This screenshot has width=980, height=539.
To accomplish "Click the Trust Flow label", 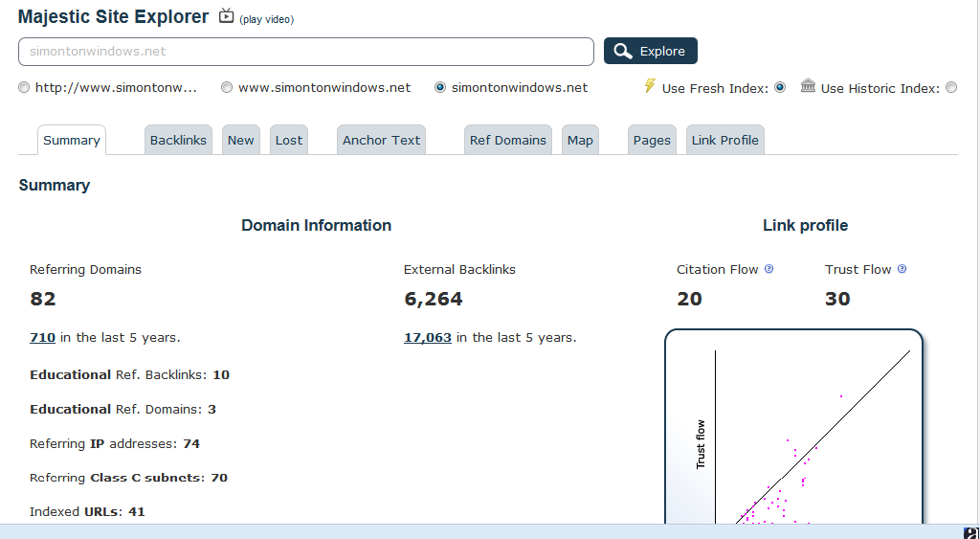I will [x=858, y=270].
